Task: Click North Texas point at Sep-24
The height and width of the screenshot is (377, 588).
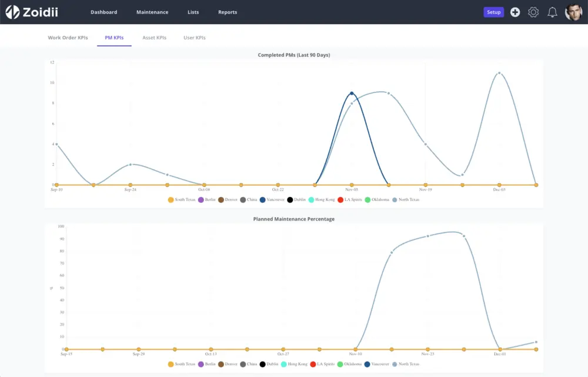Action: [131, 164]
